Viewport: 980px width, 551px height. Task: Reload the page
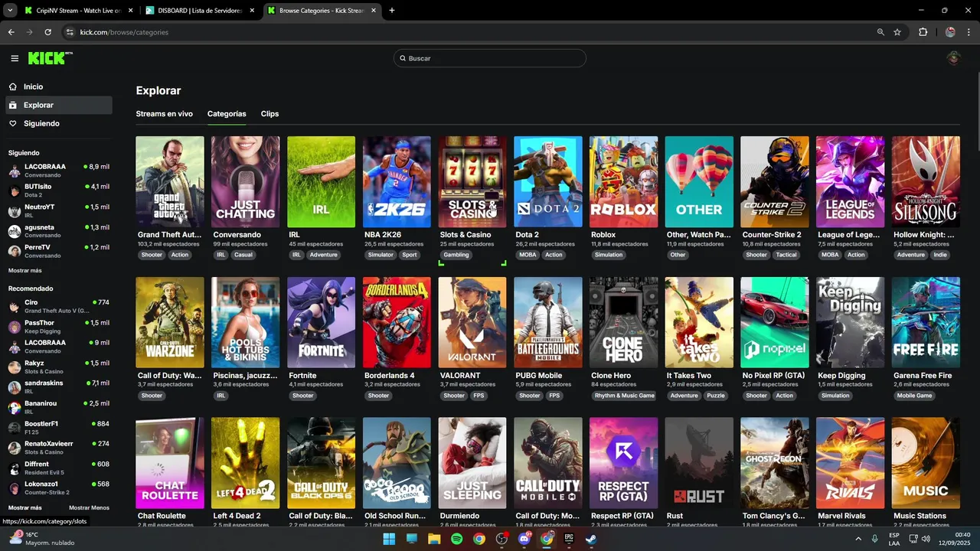point(47,32)
